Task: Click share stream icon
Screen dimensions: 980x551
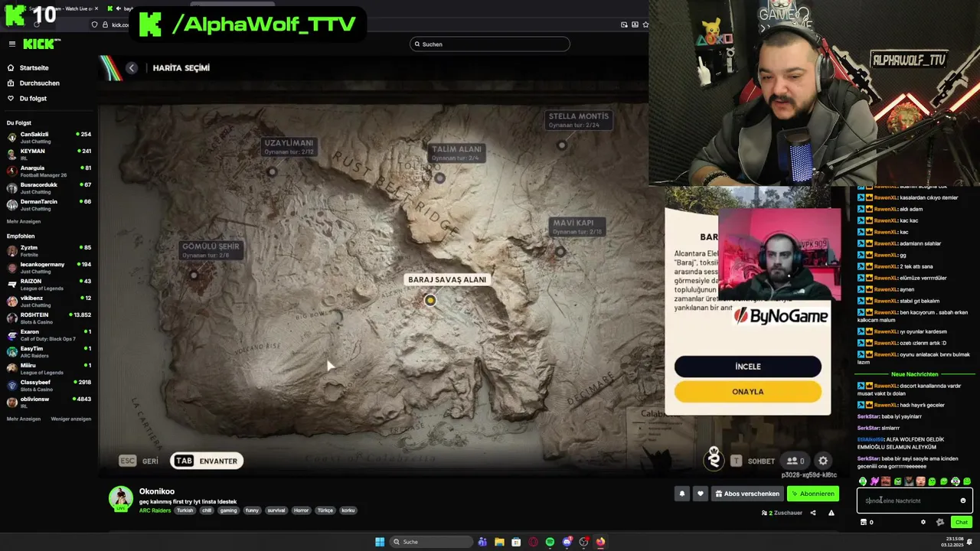Action: click(813, 513)
